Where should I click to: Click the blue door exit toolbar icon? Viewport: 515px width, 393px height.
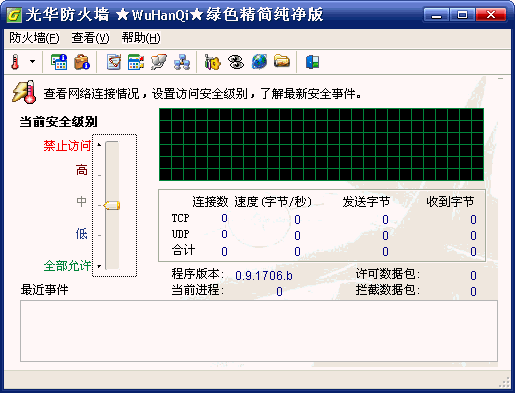click(312, 62)
